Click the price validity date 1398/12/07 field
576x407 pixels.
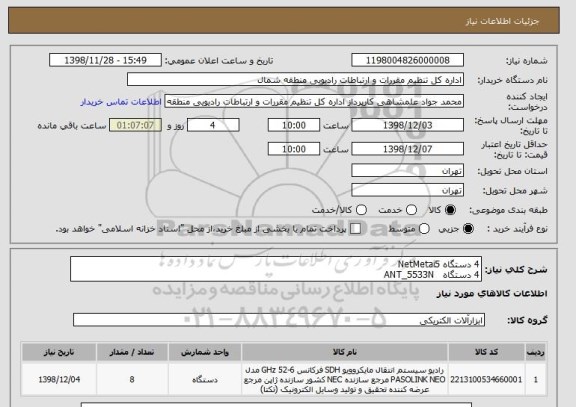click(407, 149)
